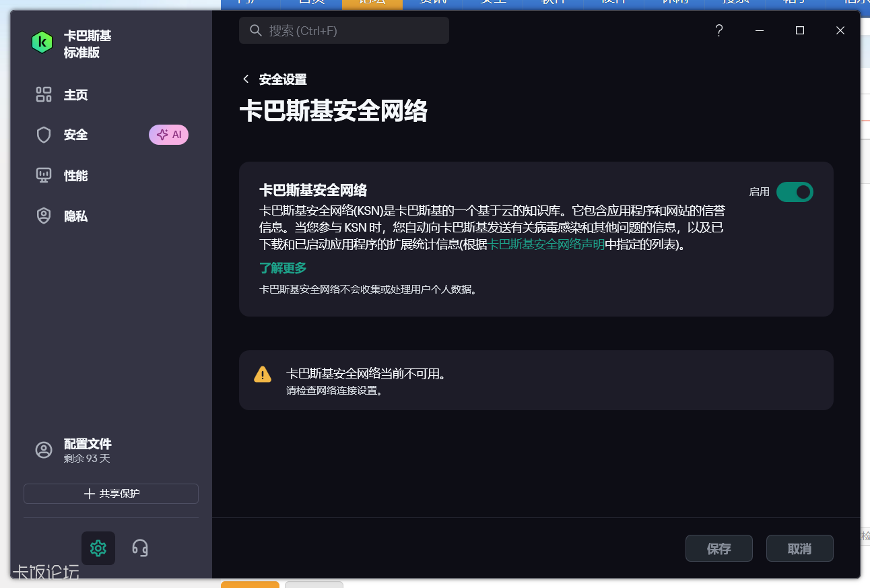Minimize the Kaspersky window
Viewport: 870px width, 588px height.
click(760, 30)
